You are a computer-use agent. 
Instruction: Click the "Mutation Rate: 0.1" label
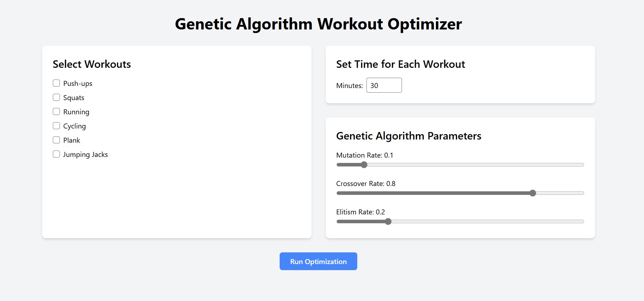pos(365,155)
